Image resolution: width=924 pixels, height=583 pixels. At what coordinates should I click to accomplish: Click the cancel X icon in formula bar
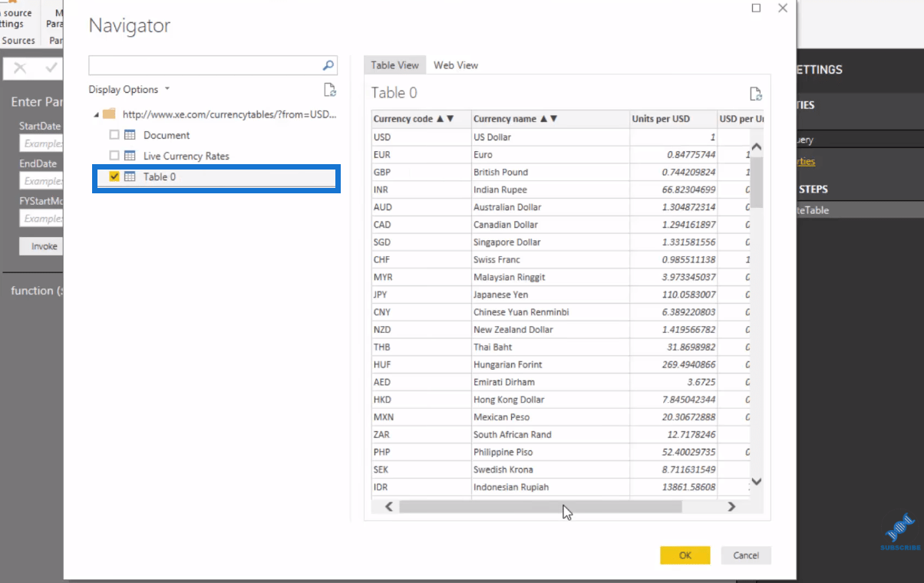point(20,68)
